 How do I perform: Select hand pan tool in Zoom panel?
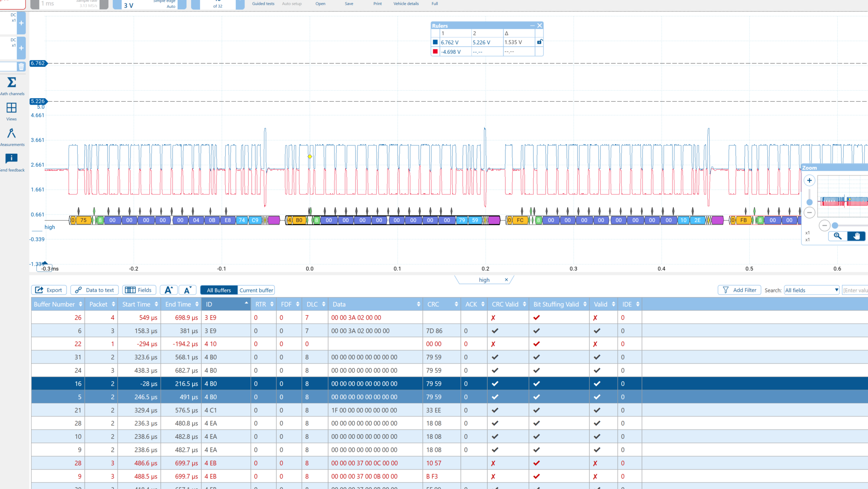856,236
